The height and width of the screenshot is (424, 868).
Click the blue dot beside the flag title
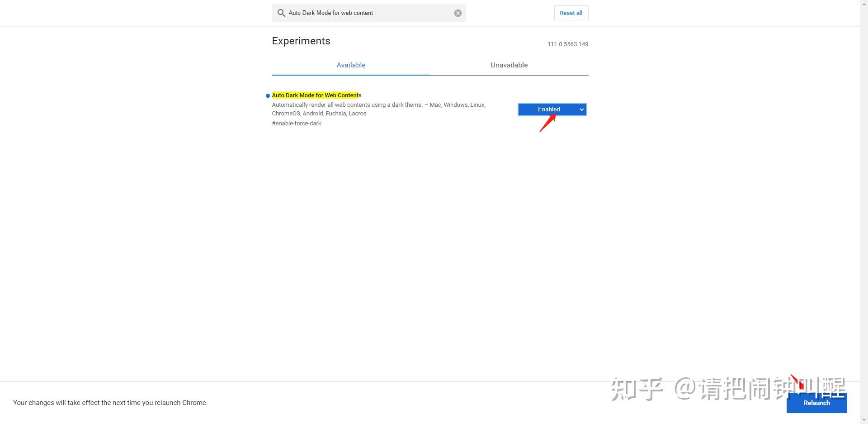click(268, 95)
